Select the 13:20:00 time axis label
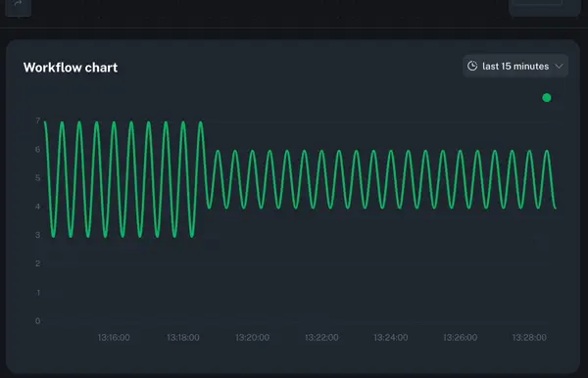 coord(253,338)
